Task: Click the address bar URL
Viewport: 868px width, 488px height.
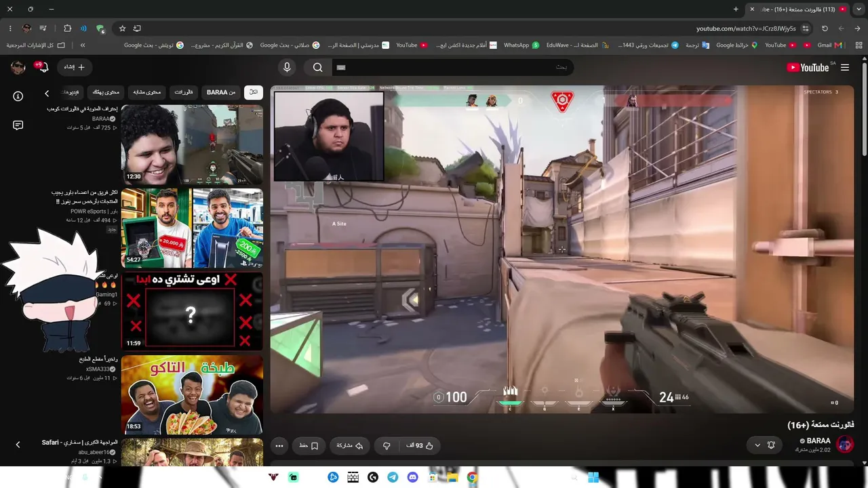Action: pos(746,28)
